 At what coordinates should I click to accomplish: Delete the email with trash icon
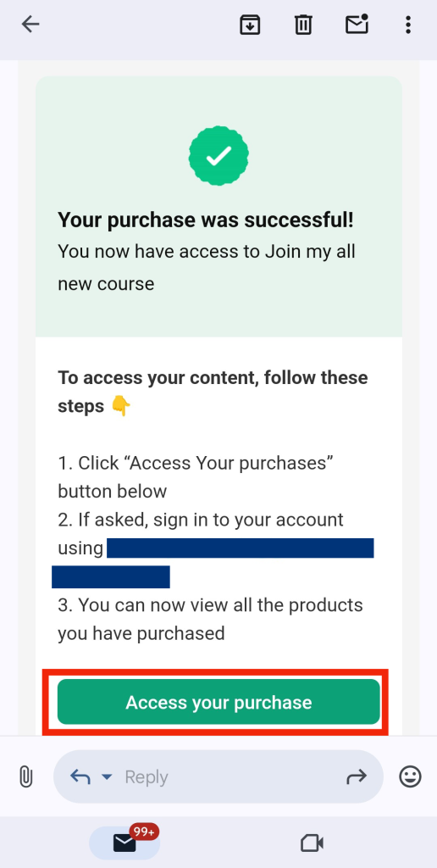[x=303, y=25]
